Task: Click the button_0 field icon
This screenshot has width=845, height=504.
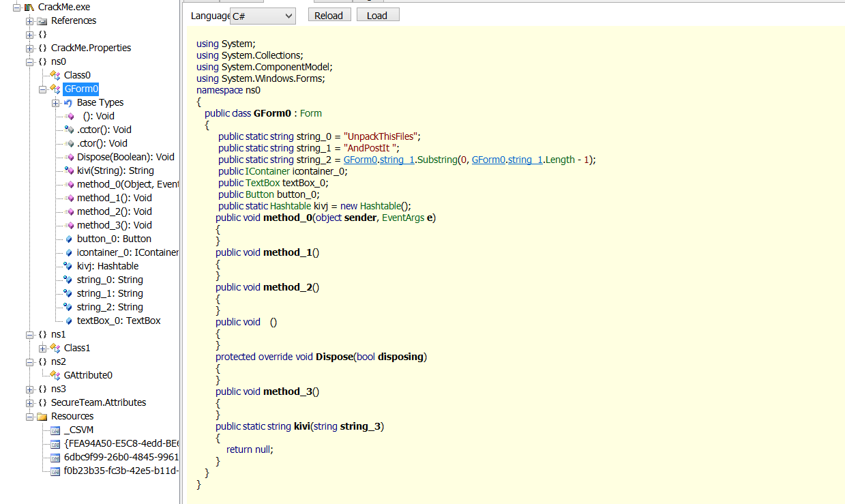Action: click(x=68, y=239)
